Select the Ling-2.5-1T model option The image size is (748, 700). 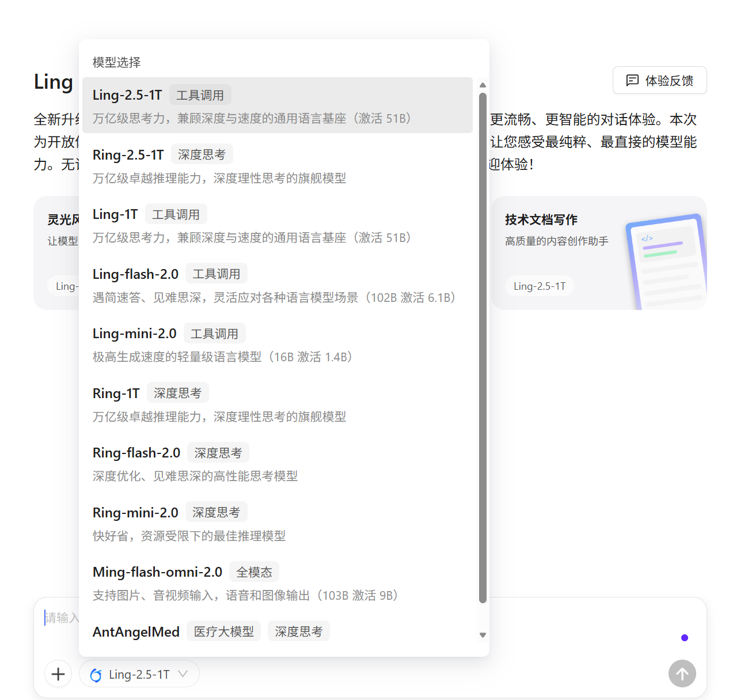click(x=277, y=105)
